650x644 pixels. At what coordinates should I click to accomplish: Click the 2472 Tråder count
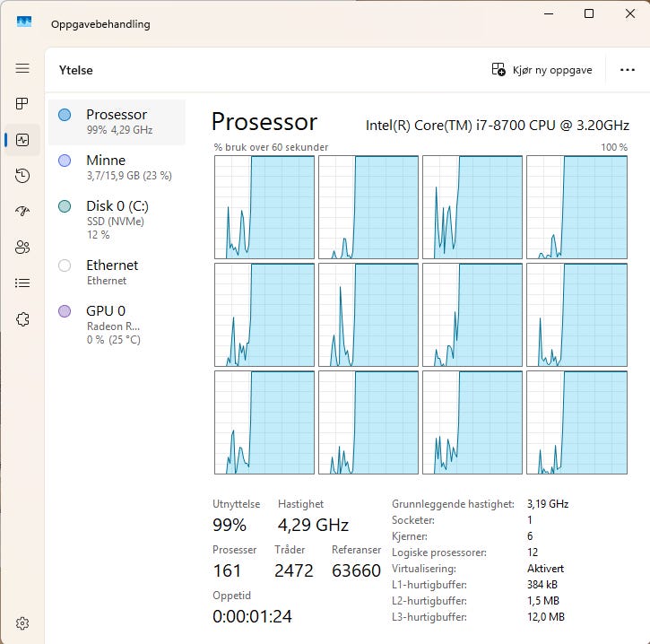(293, 571)
